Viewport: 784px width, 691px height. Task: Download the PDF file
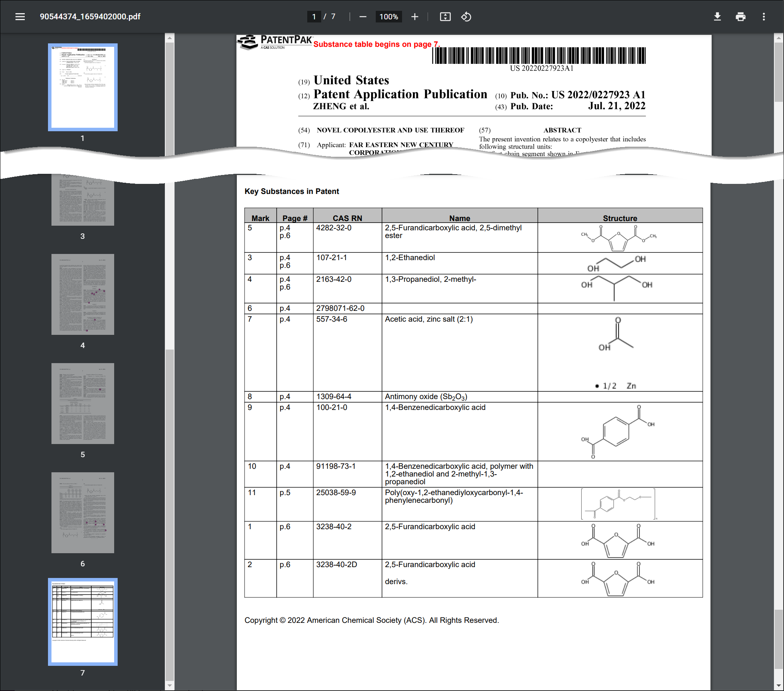coord(717,17)
